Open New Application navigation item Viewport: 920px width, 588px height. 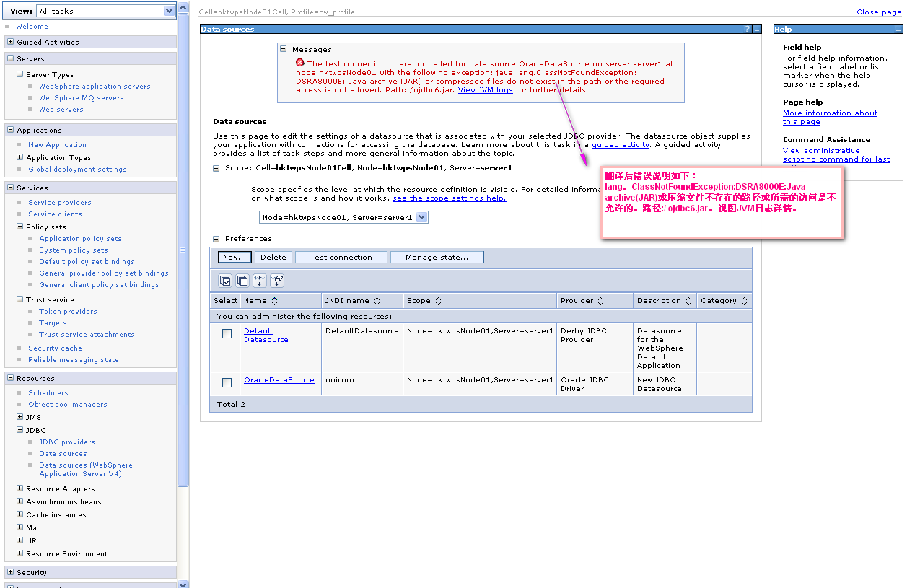(x=58, y=145)
